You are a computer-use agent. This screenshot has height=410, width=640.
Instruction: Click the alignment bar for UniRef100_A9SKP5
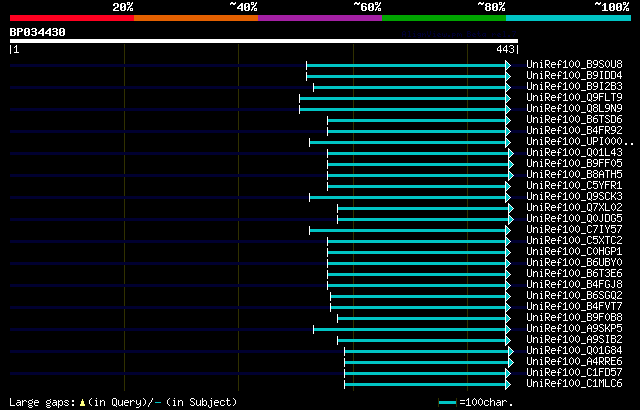point(412,330)
